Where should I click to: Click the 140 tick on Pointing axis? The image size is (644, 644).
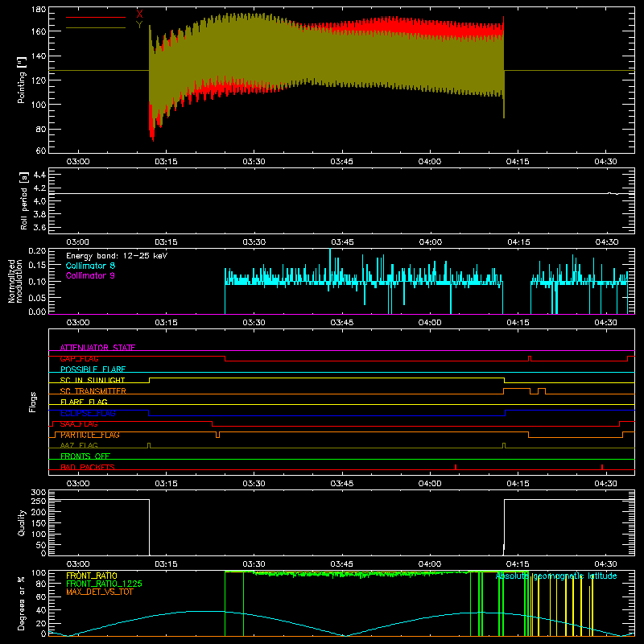[x=39, y=56]
